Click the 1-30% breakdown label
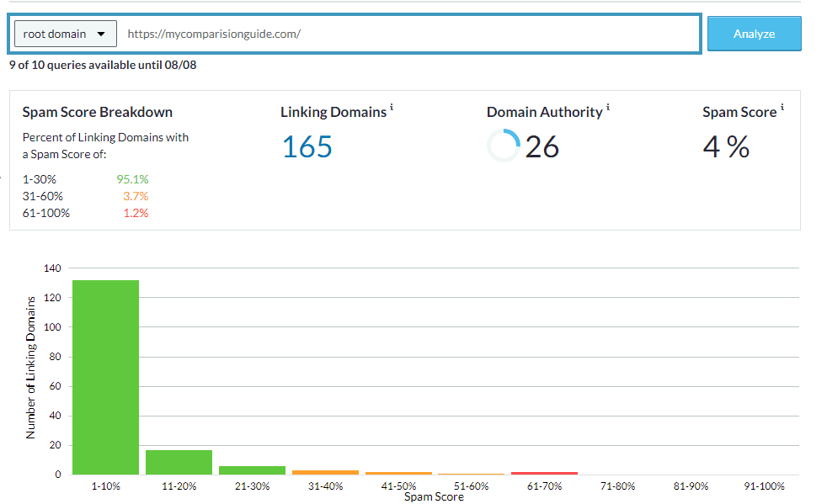This screenshot has width=827, height=504. click(39, 179)
